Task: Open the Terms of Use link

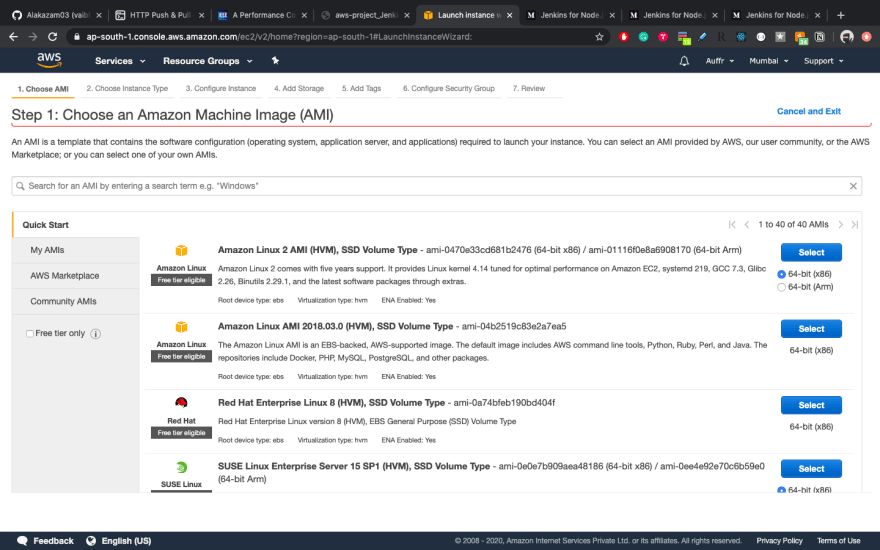Action: pyautogui.click(x=838, y=541)
